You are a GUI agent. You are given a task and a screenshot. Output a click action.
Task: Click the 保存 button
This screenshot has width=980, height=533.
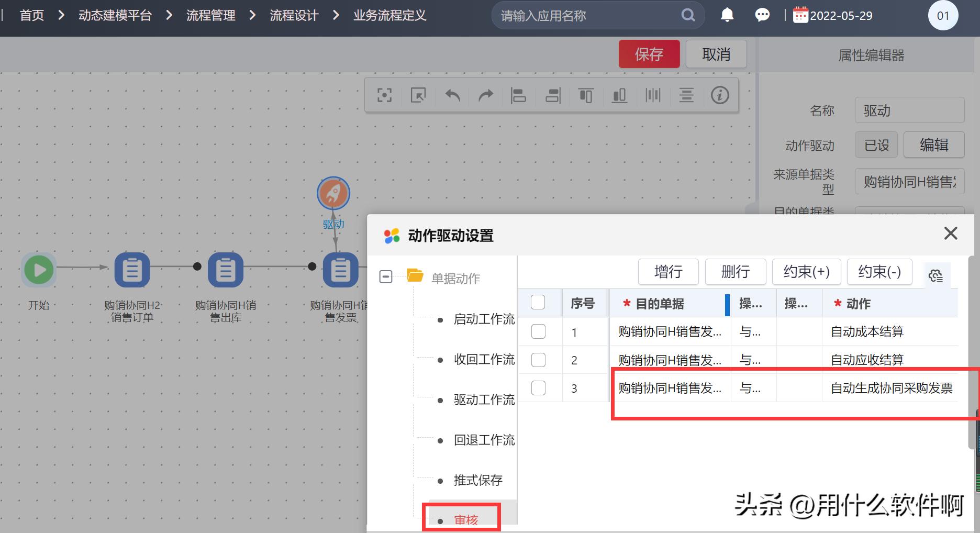(649, 53)
